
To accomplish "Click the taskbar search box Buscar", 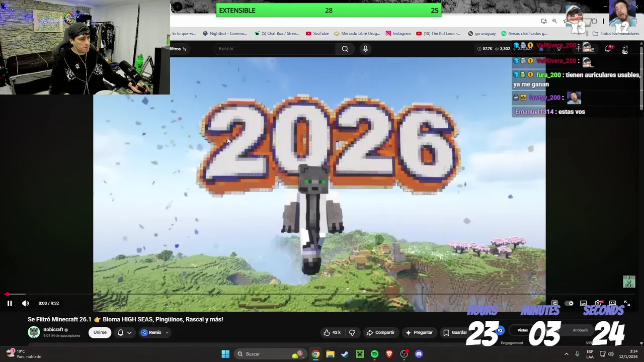I will click(x=271, y=354).
